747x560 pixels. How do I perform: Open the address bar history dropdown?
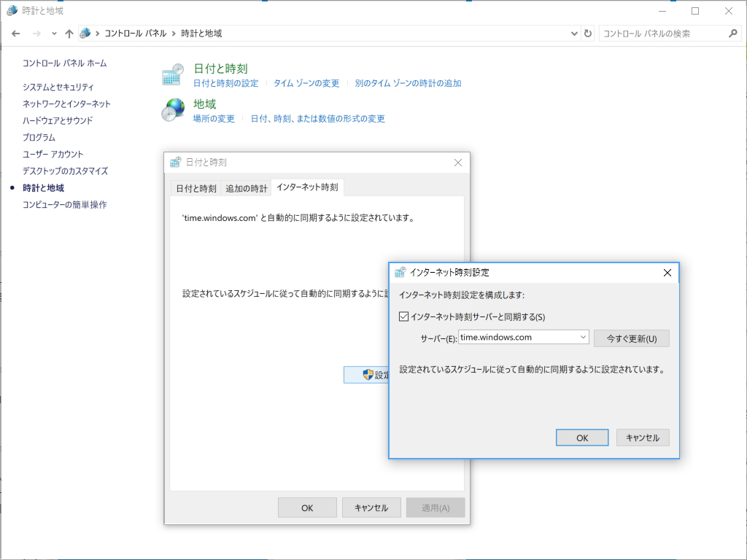574,33
